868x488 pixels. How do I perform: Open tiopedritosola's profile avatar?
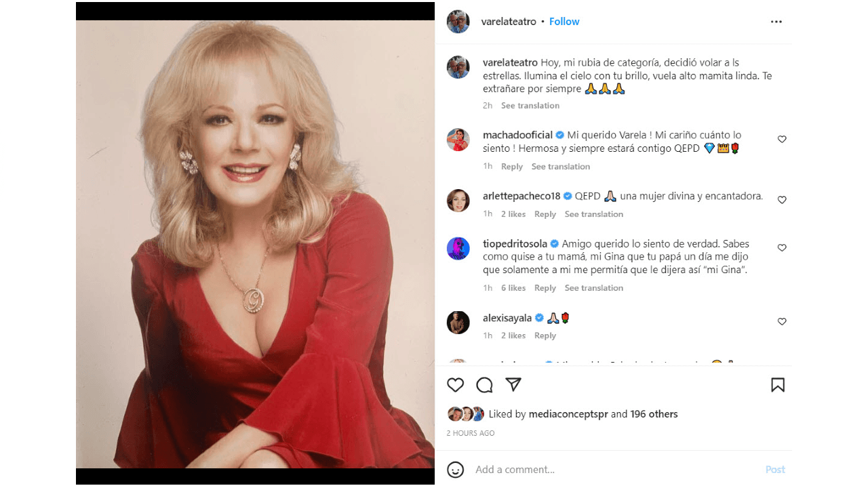(x=458, y=248)
